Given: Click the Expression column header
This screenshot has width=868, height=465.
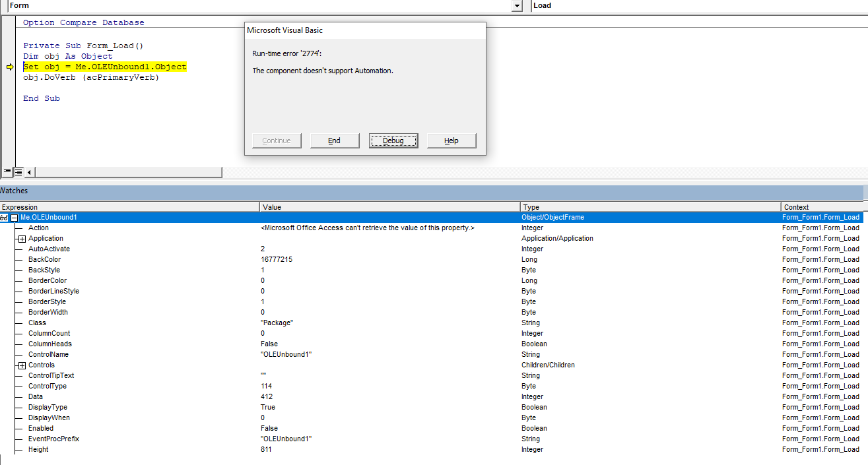Looking at the screenshot, I should (129, 206).
